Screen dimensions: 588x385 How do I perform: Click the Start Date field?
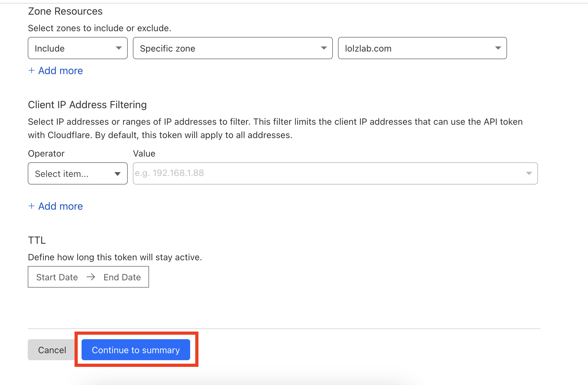pyautogui.click(x=57, y=277)
